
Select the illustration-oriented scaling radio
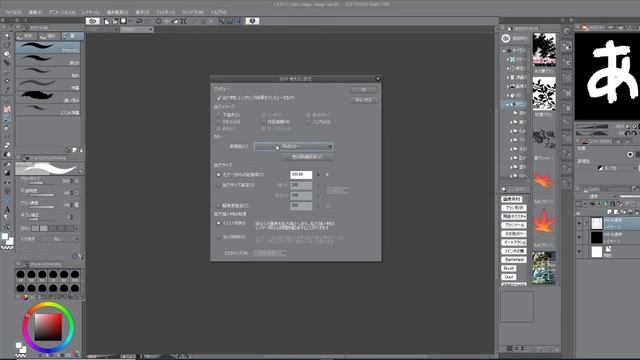pyautogui.click(x=219, y=223)
